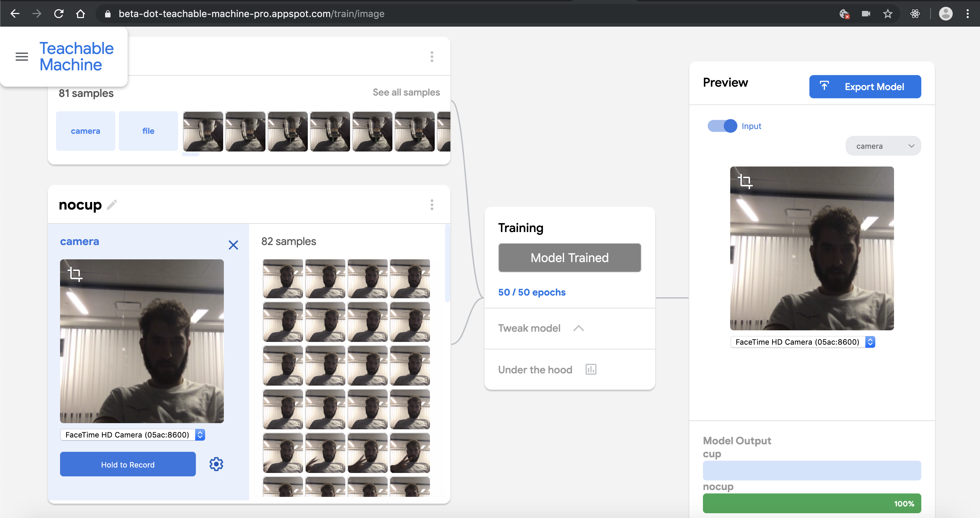
Task: Select the file input for first class
Action: point(148,131)
